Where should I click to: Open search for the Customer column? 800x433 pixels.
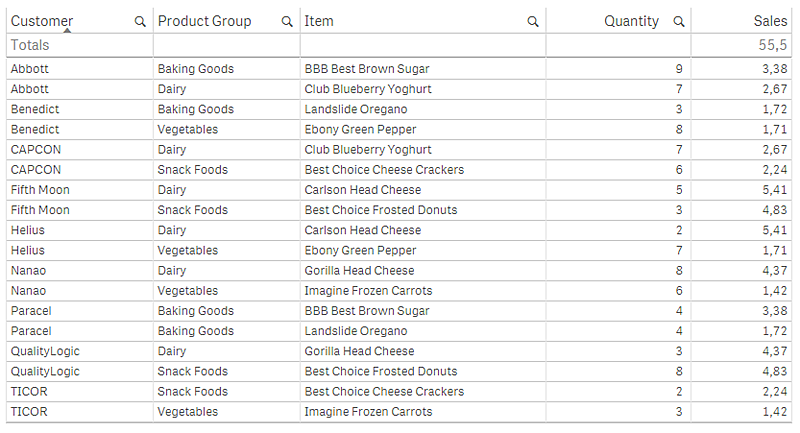point(139,21)
